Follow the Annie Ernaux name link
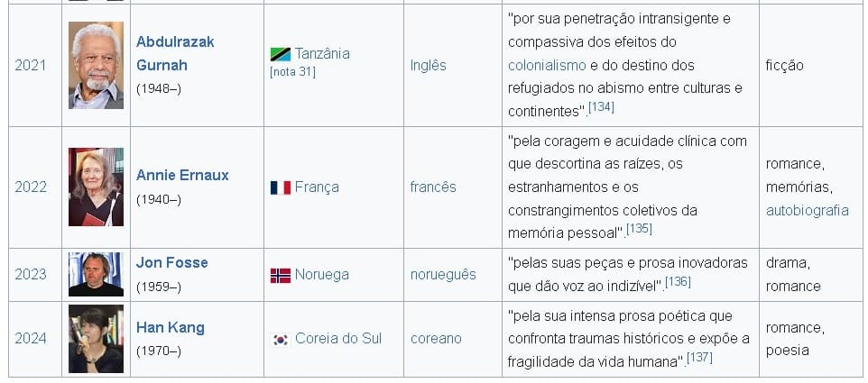This screenshot has width=868, height=383. point(182,175)
